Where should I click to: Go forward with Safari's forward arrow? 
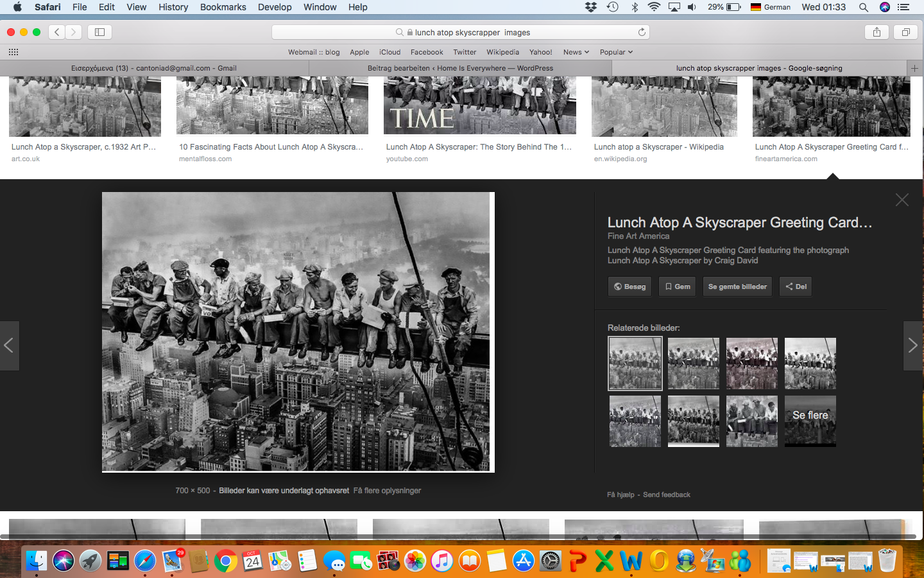pyautogui.click(x=74, y=32)
